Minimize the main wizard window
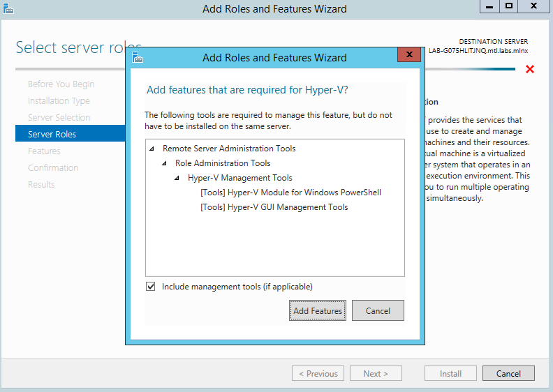 489,6
